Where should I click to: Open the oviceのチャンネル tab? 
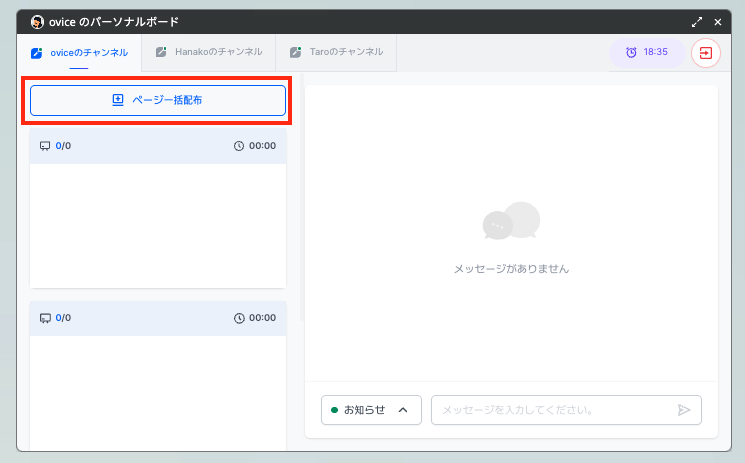(x=79, y=52)
